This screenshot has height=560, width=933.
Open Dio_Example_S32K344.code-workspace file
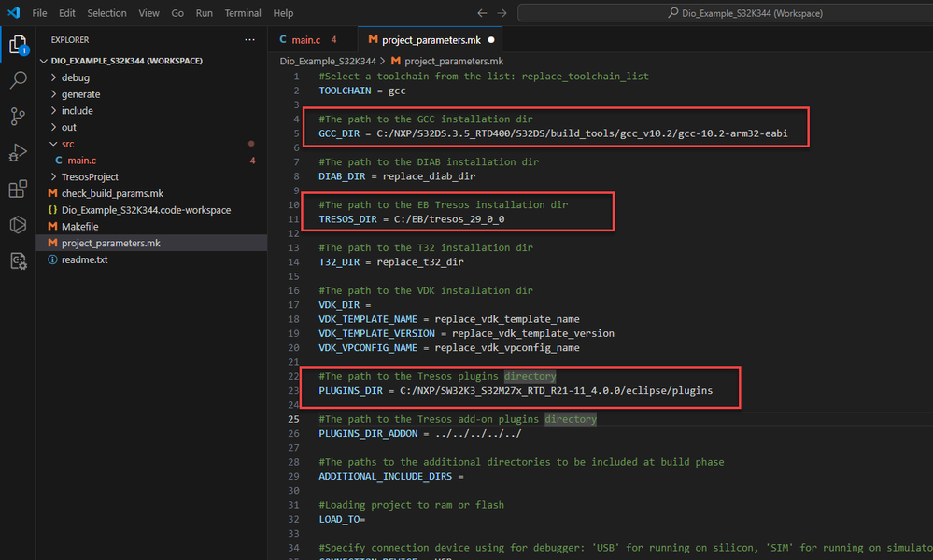pyautogui.click(x=146, y=210)
